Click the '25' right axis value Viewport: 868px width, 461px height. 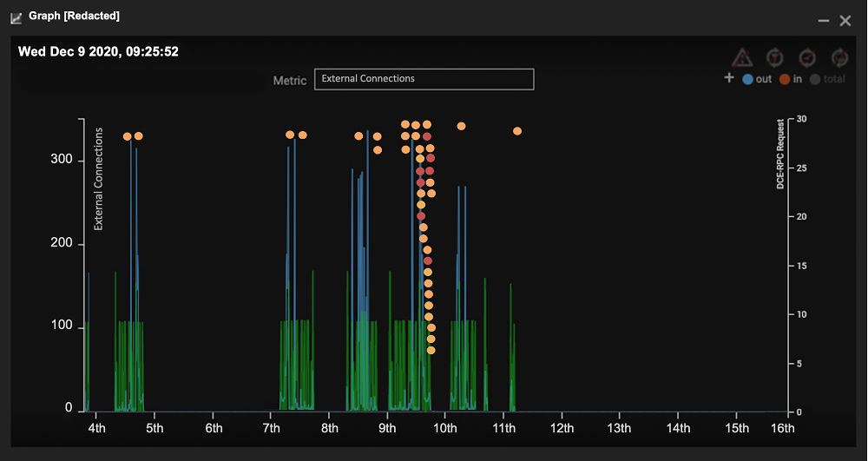click(x=801, y=168)
